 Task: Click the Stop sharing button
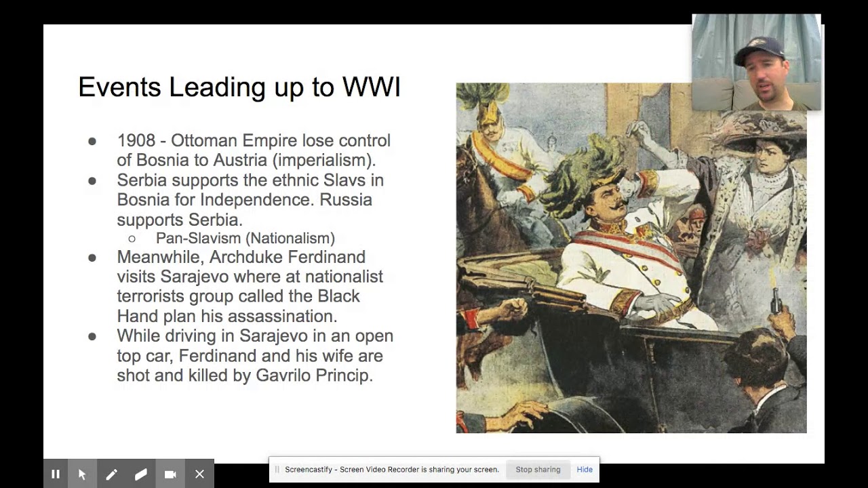click(538, 469)
